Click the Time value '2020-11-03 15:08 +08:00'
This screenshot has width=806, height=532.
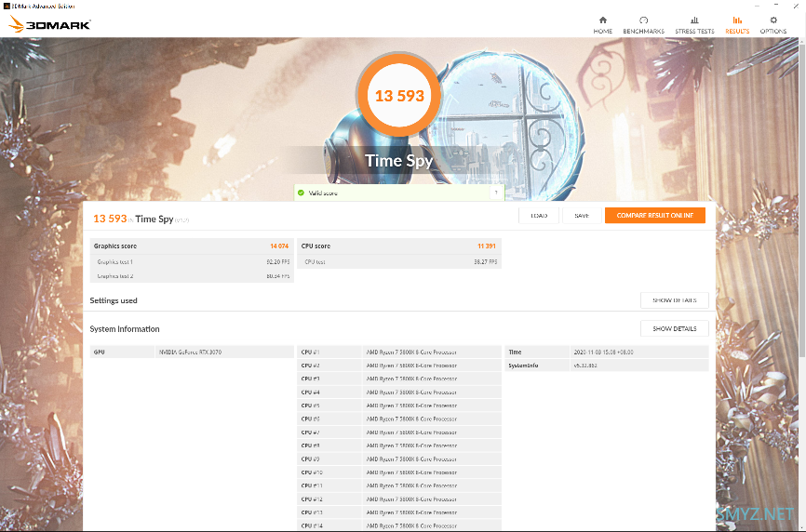point(603,352)
